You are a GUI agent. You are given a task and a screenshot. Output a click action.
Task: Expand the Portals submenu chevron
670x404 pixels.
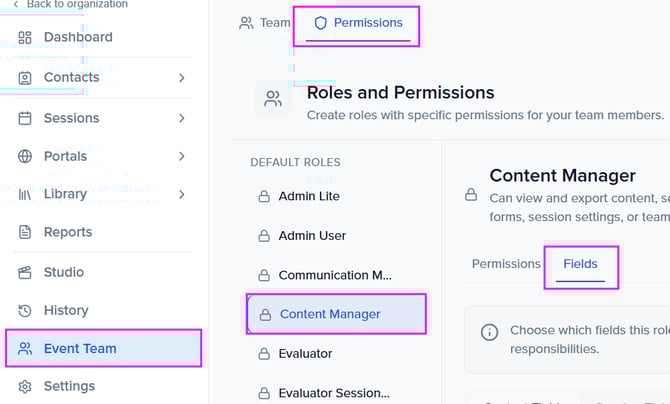[181, 156]
